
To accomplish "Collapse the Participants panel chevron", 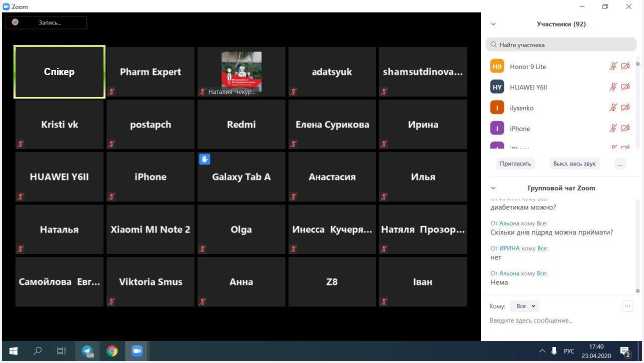I will [x=493, y=24].
